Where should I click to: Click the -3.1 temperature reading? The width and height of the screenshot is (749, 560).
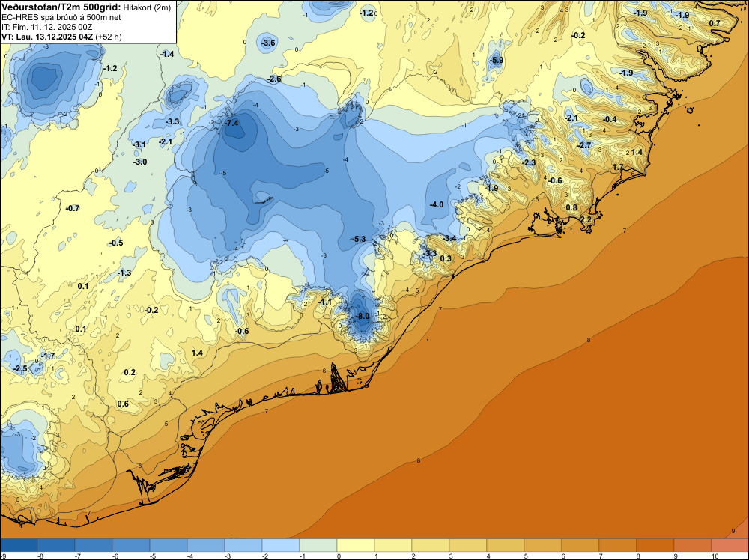(139, 144)
